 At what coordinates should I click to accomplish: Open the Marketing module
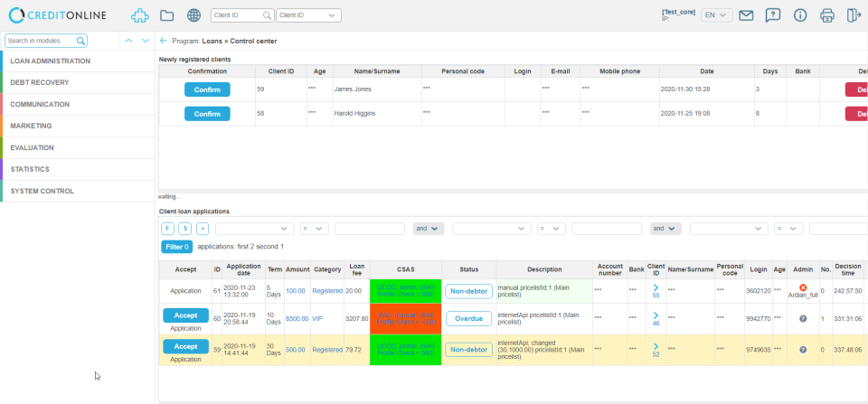[x=78, y=126]
